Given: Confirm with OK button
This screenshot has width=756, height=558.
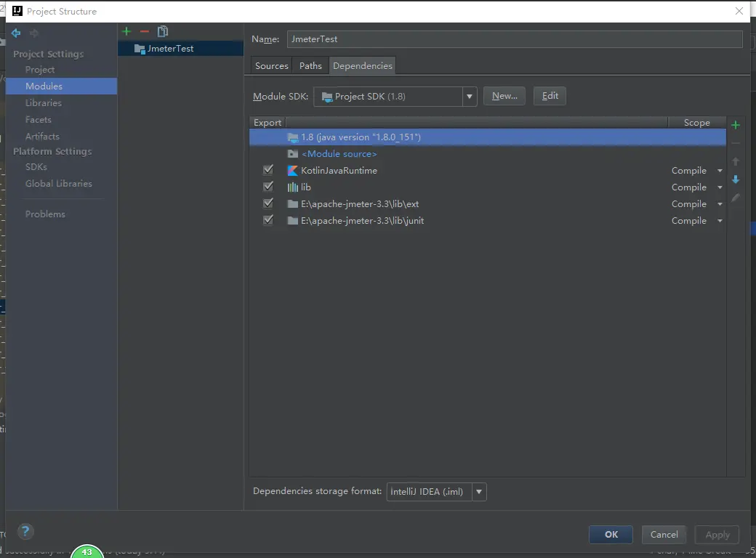Looking at the screenshot, I should click(x=611, y=535).
